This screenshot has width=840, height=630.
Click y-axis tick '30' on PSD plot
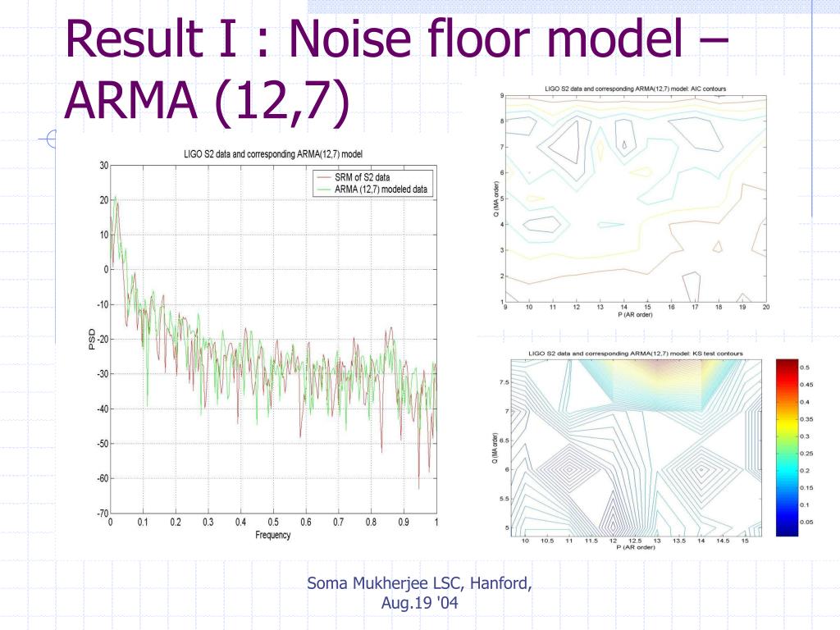pyautogui.click(x=104, y=166)
